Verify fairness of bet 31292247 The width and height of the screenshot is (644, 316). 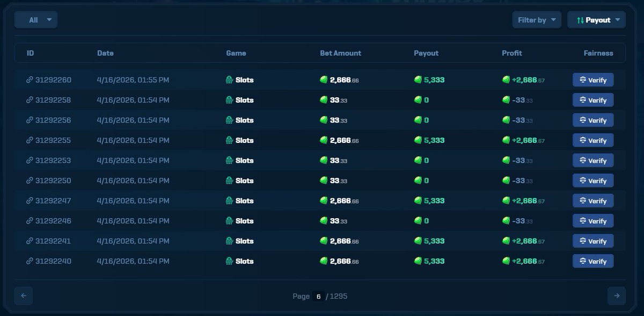coord(593,201)
